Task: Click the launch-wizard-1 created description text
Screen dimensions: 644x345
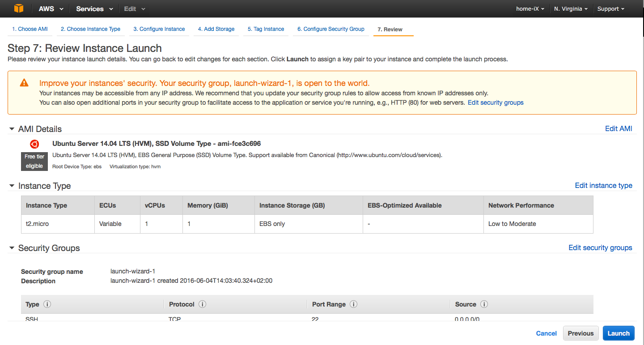Action: point(191,281)
